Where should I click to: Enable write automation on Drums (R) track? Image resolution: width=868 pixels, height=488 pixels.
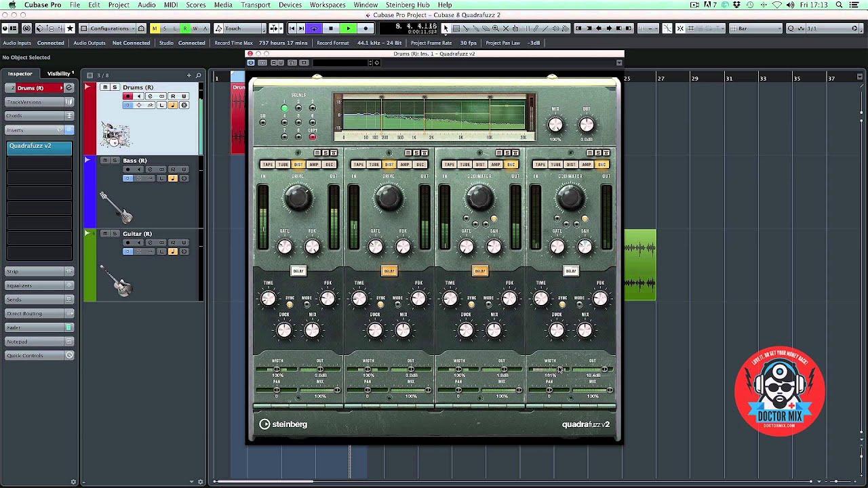(184, 96)
